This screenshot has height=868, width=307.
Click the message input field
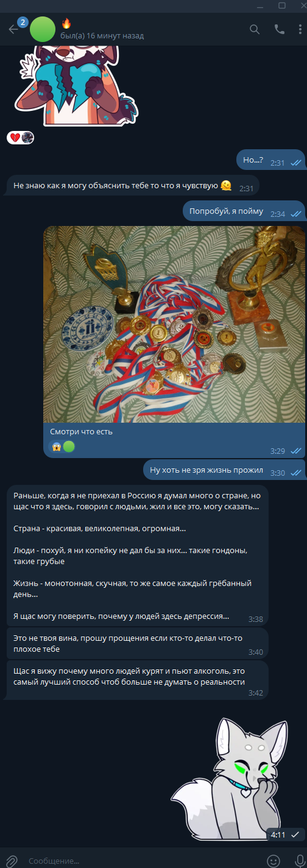pyautogui.click(x=143, y=861)
